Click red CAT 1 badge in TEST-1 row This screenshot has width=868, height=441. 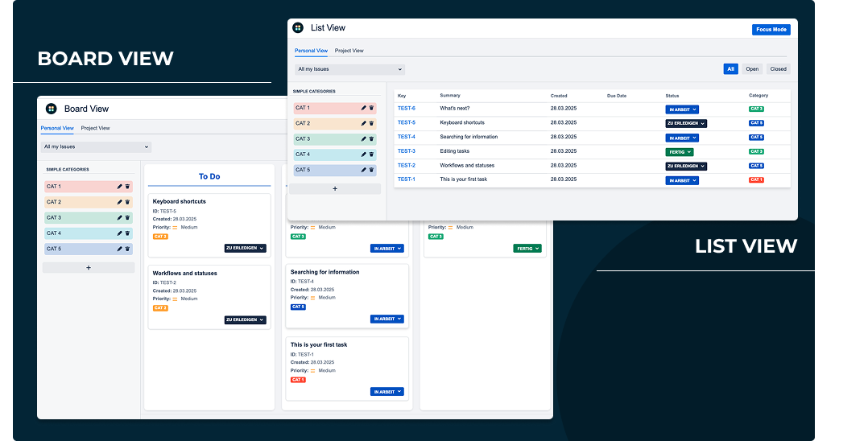(756, 179)
